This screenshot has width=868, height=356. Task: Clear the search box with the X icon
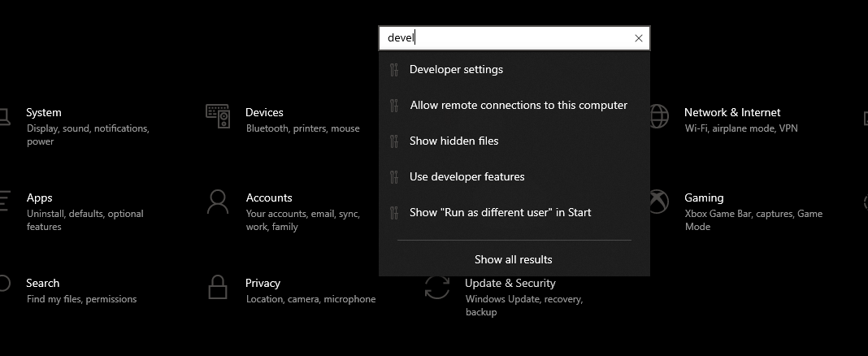point(638,38)
